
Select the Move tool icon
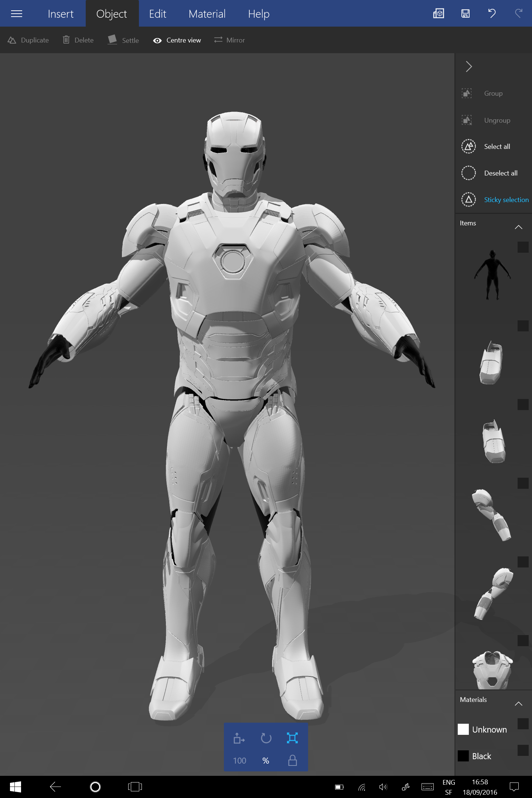tap(239, 738)
